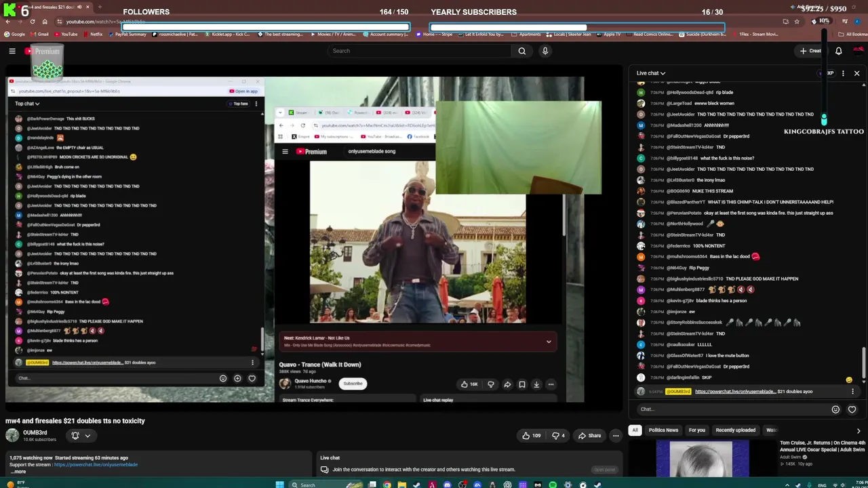Image resolution: width=868 pixels, height=488 pixels.
Task: Like the Quavo video with 16K likes
Action: (x=469, y=384)
